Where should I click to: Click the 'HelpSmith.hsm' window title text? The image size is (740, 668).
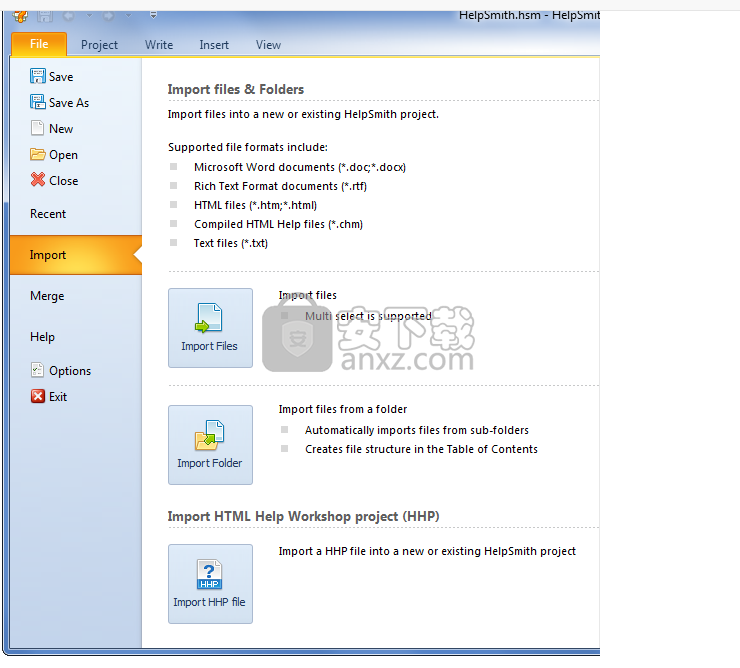500,15
